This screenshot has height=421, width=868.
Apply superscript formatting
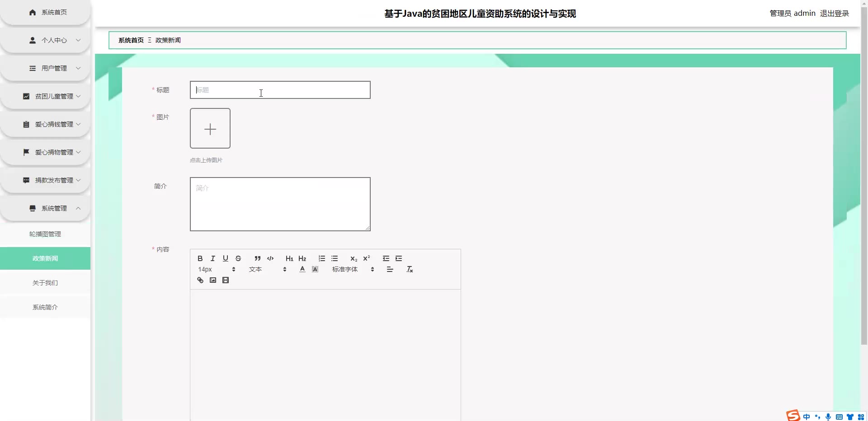367,258
